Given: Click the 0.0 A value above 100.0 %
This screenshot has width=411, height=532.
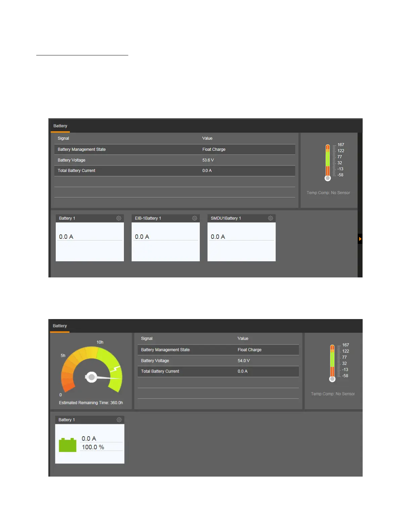Looking at the screenshot, I should click(x=89, y=439).
